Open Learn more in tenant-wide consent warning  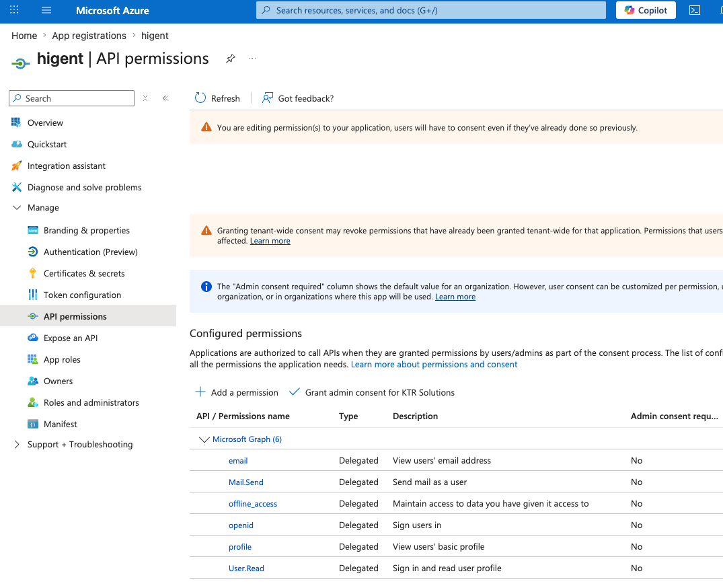point(270,241)
